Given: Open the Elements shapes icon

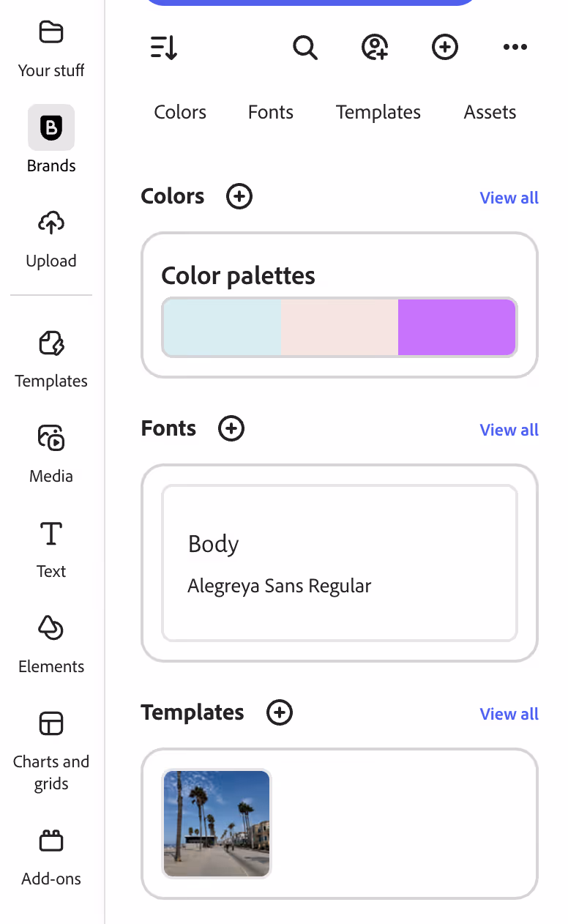Looking at the screenshot, I should pos(51,628).
